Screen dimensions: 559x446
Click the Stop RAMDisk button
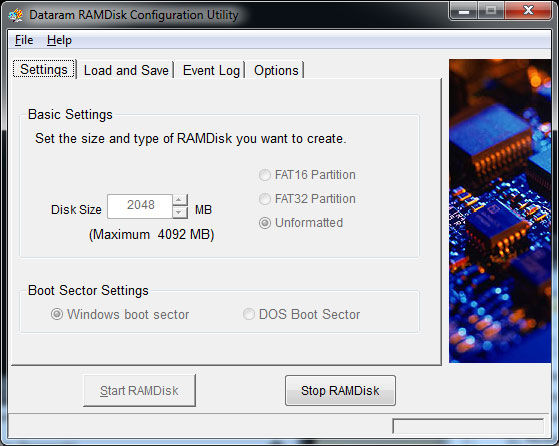click(x=340, y=390)
